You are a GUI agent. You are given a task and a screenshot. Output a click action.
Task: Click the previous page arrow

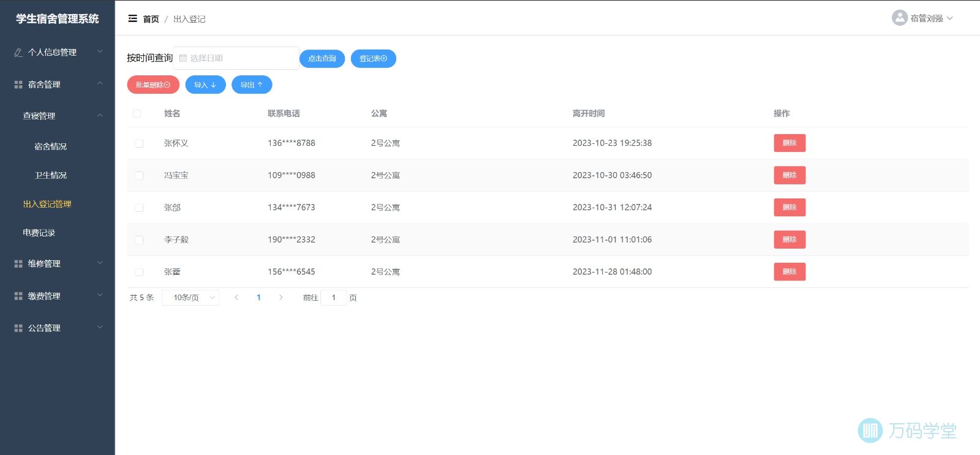click(236, 298)
